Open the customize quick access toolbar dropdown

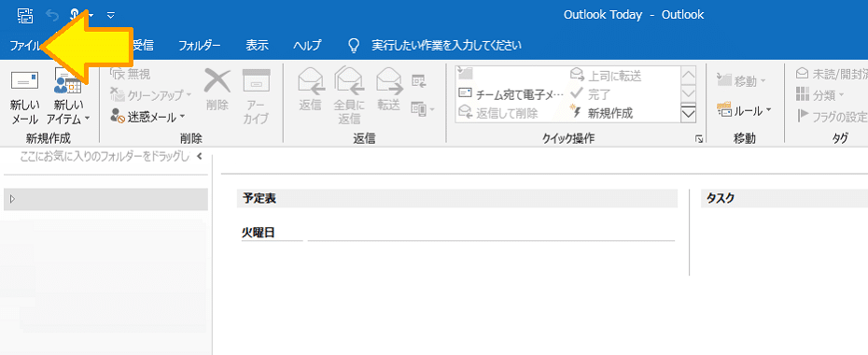111,16
